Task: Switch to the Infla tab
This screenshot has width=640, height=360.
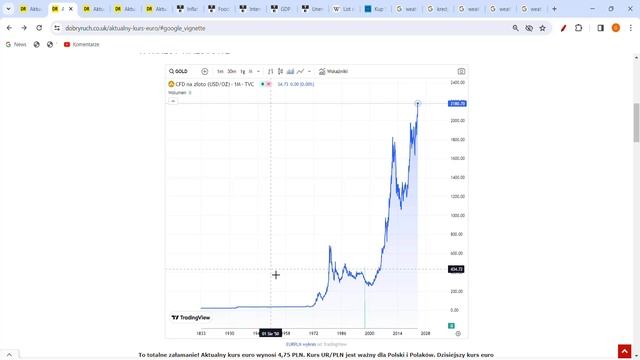Action: [188, 9]
